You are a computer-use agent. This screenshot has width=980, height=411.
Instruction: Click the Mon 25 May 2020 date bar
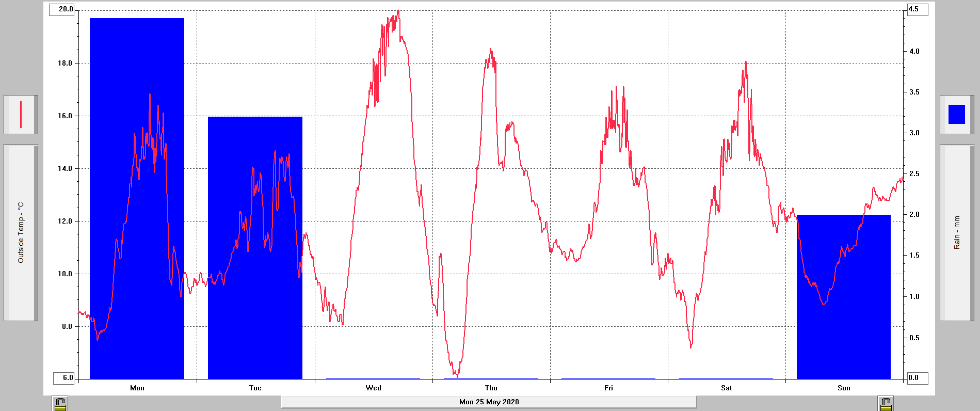(489, 402)
